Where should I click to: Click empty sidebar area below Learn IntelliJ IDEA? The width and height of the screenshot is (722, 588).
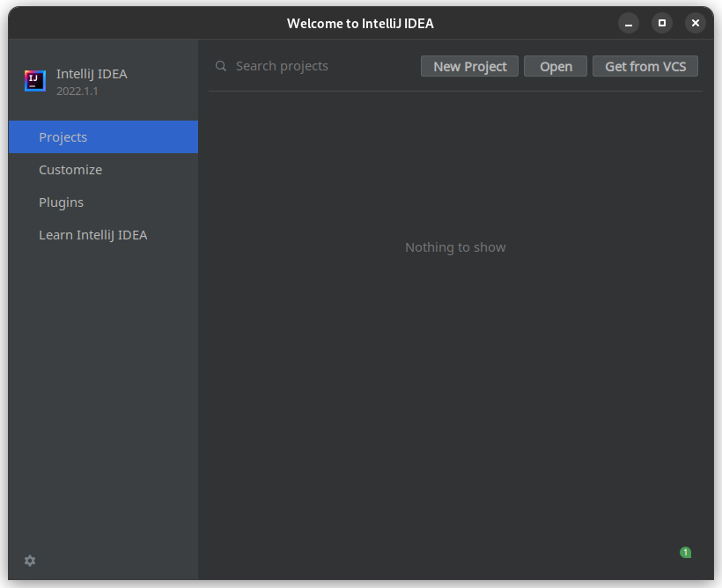[103, 396]
